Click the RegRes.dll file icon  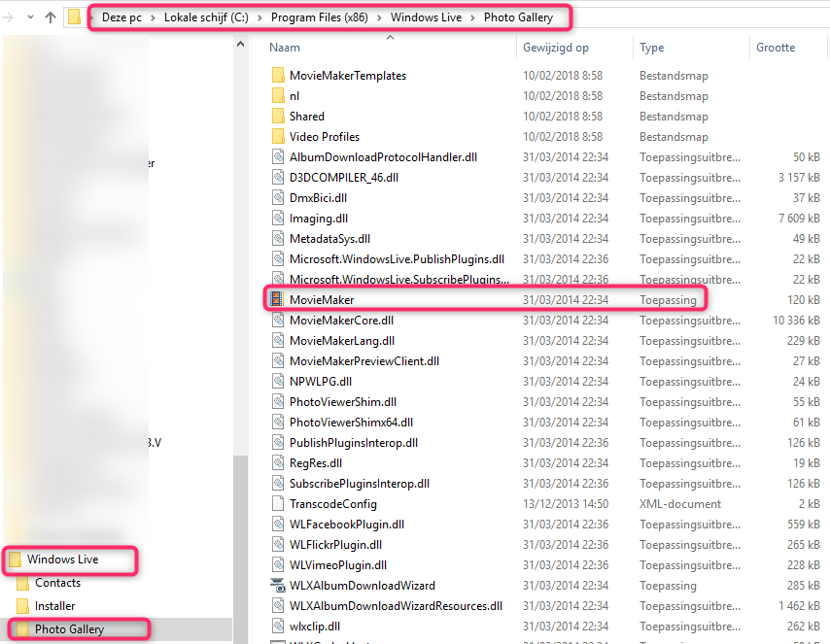point(278,463)
